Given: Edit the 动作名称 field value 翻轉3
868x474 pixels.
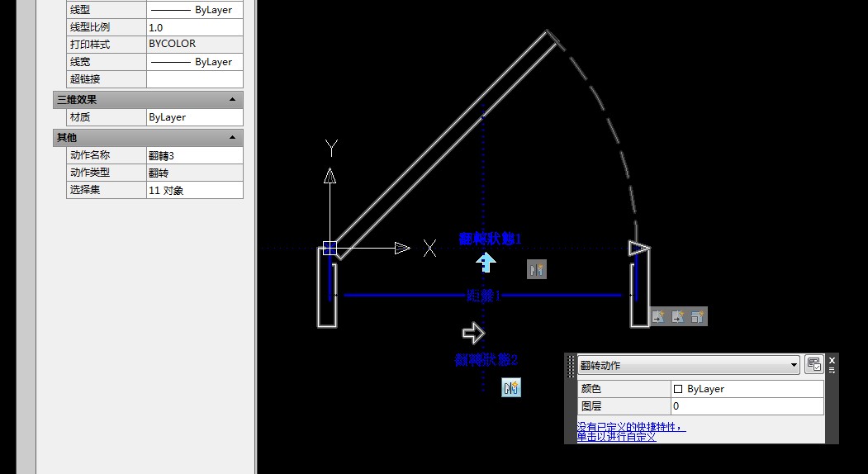Looking at the screenshot, I should click(194, 155).
